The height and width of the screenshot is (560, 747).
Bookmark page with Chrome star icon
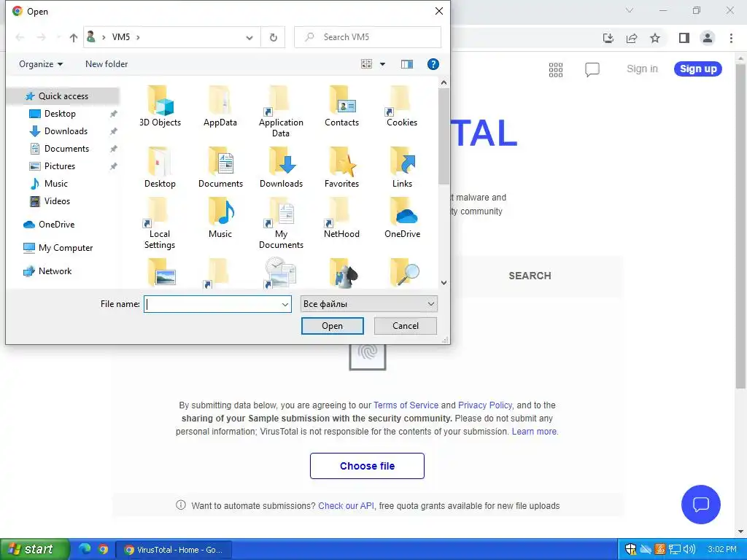655,38
